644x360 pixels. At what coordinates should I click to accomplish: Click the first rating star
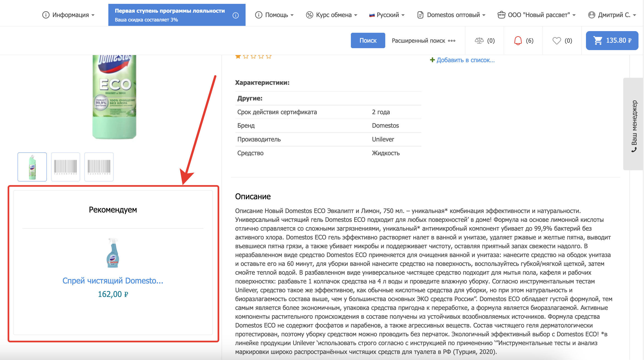[238, 56]
